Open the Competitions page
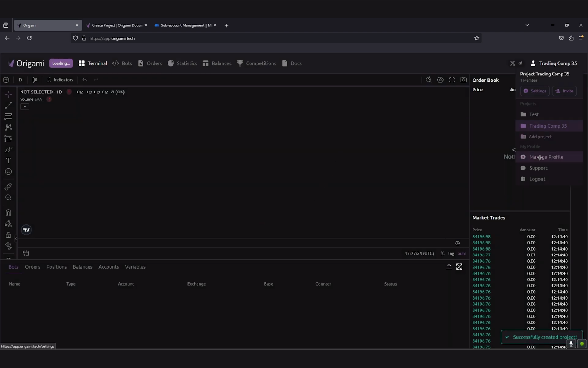This screenshot has height=368, width=588. 257,63
